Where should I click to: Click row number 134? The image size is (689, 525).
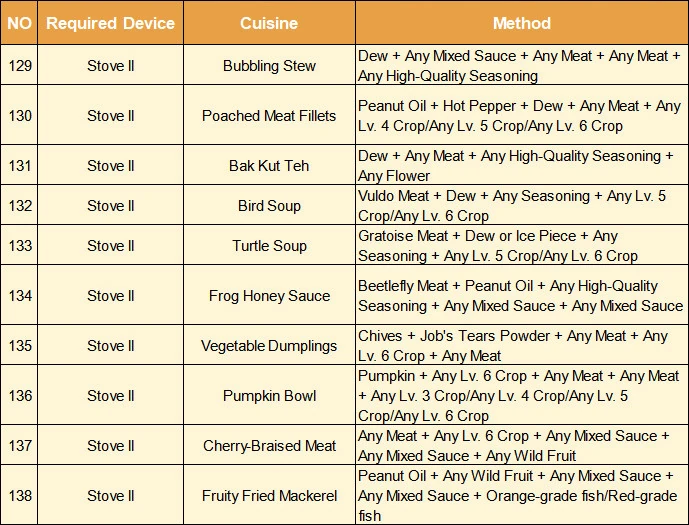click(19, 296)
